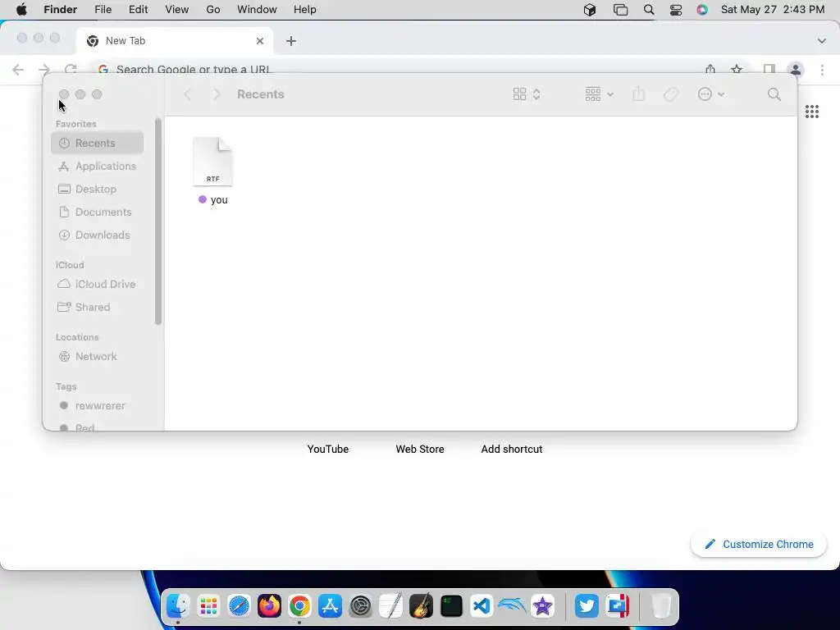Open the File menu
This screenshot has width=840, height=630.
[103, 10]
